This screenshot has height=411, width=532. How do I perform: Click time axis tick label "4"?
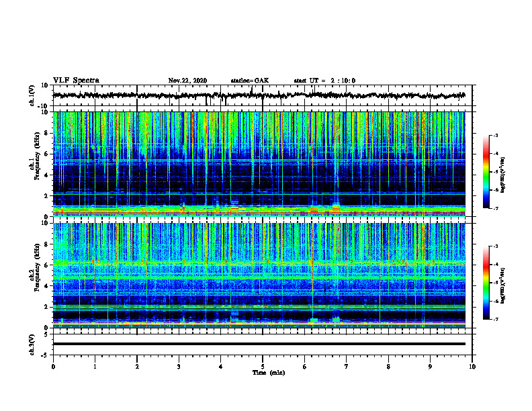[220, 367]
